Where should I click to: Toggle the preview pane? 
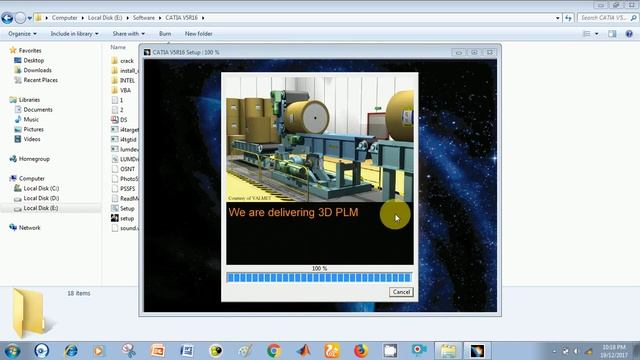pyautogui.click(x=612, y=34)
